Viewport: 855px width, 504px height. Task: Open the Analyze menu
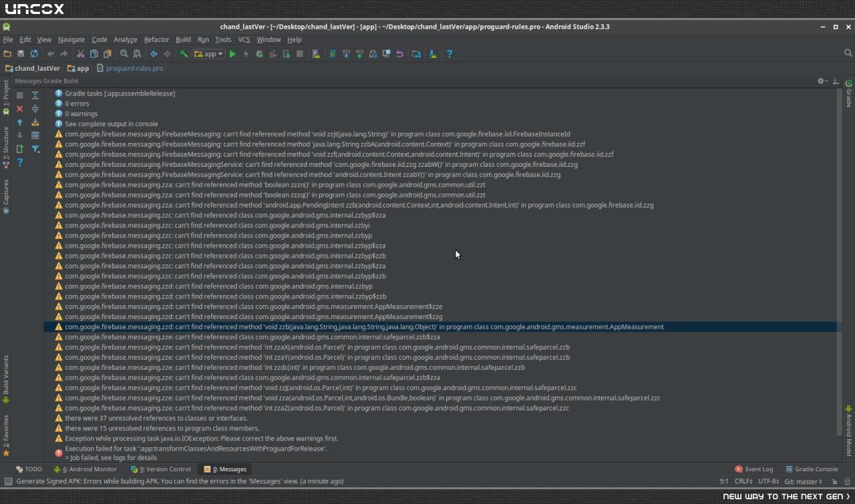pyautogui.click(x=125, y=39)
